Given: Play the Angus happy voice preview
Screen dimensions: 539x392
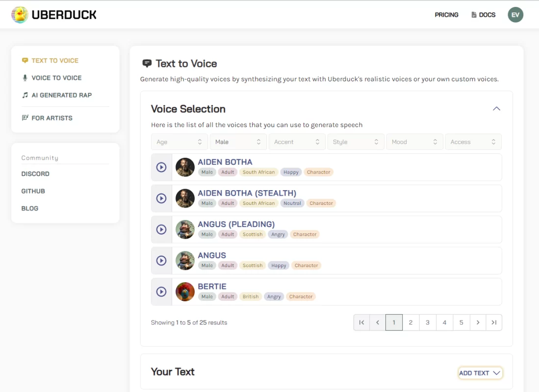Looking at the screenshot, I should tap(161, 260).
